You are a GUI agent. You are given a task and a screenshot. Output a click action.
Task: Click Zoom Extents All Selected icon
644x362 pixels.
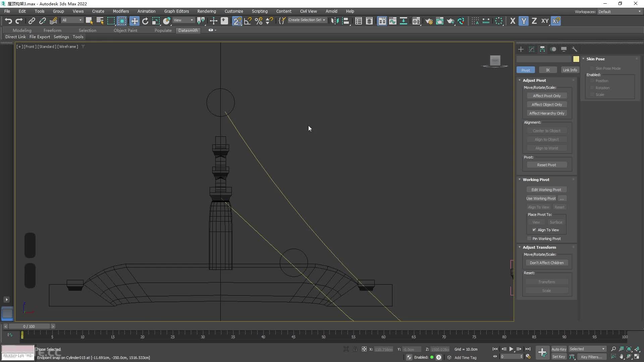[x=637, y=349]
